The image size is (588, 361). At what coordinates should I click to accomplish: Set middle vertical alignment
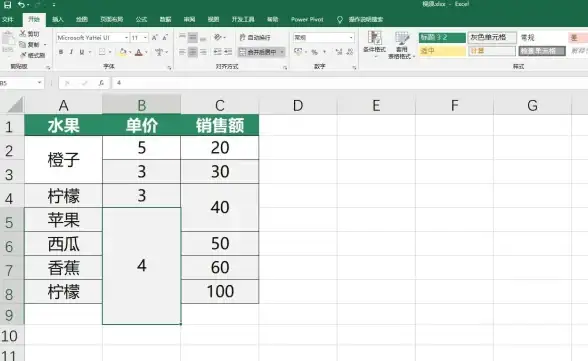pyautogui.click(x=193, y=37)
